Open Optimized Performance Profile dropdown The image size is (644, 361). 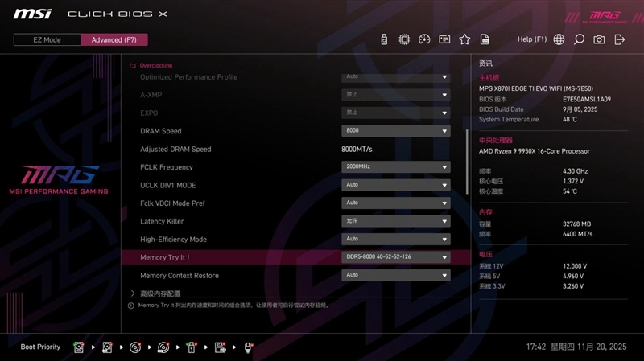(396, 76)
